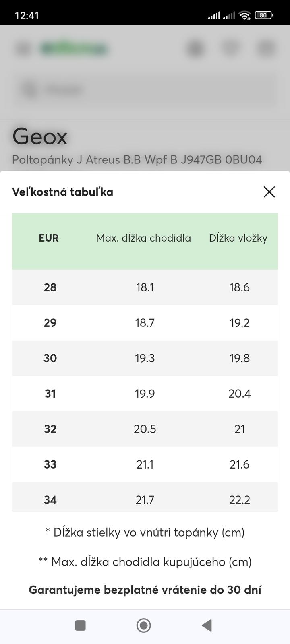Screen dimensions: 290x644
Task: Open the blurred hamburger menu icon
Action: (23, 48)
